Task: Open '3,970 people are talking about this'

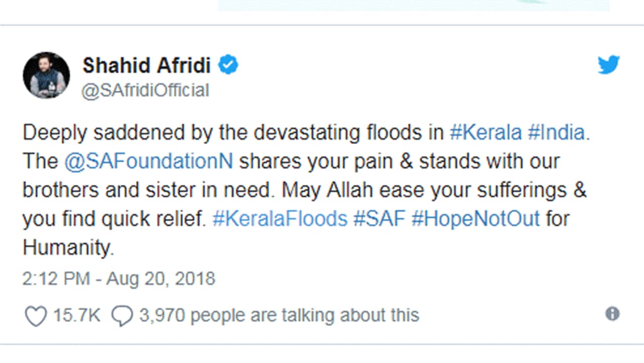Action: click(x=279, y=316)
